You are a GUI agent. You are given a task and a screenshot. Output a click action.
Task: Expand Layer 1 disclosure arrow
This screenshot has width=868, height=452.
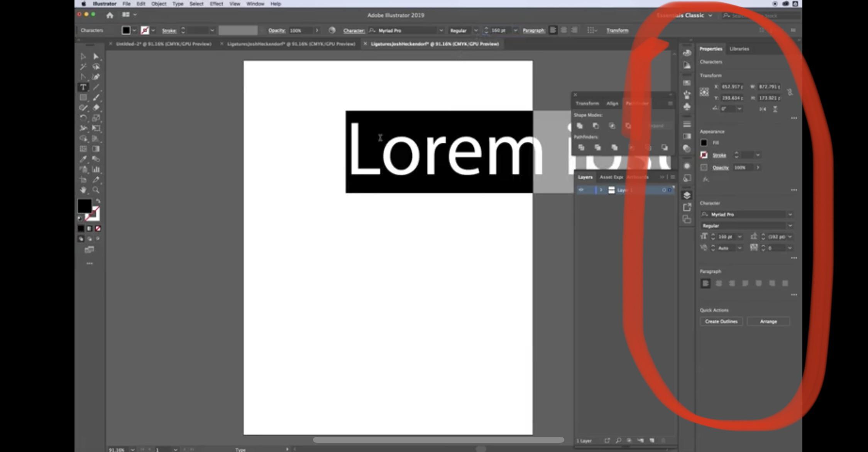601,190
